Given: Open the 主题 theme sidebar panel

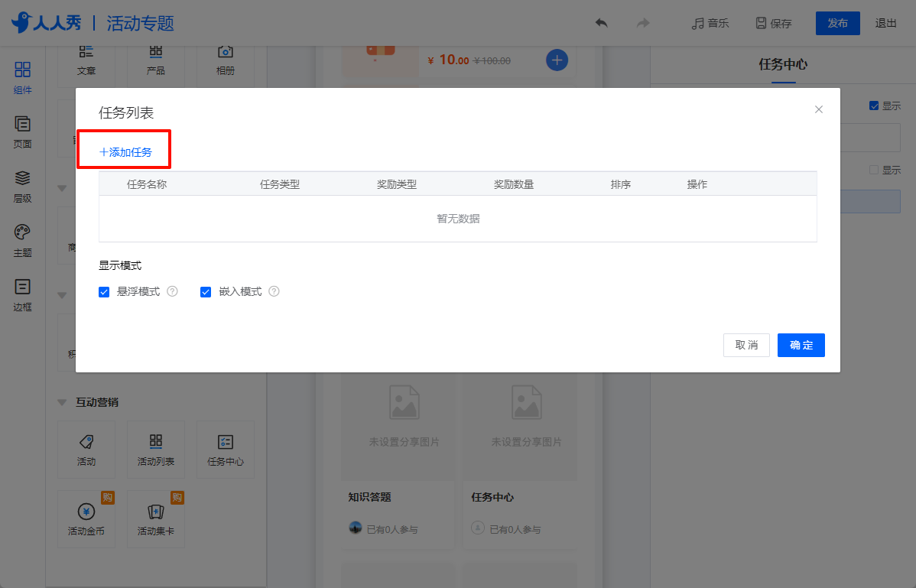Looking at the screenshot, I should click(22, 241).
